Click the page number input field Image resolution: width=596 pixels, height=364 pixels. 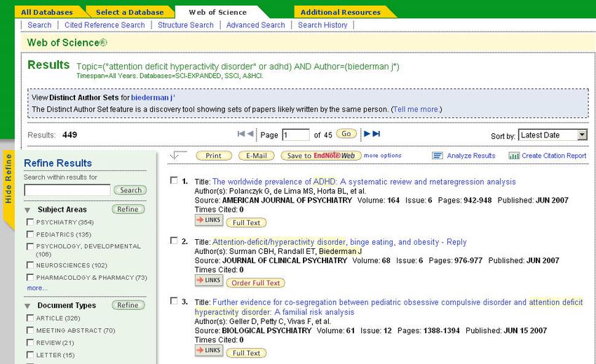pyautogui.click(x=296, y=135)
